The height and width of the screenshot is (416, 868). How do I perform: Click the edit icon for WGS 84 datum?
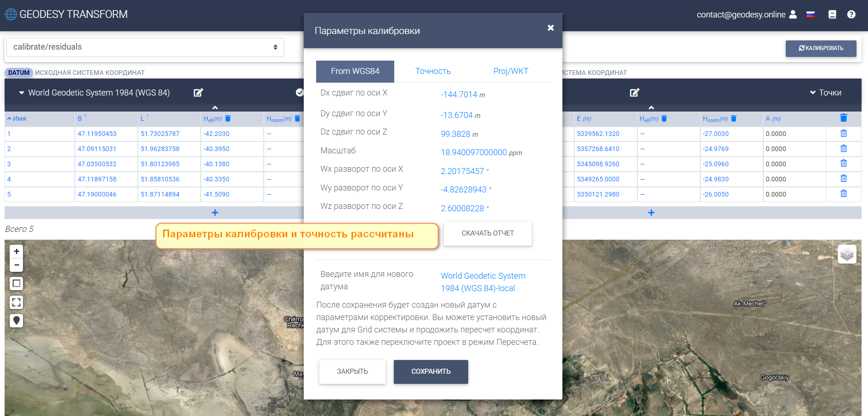tap(198, 93)
